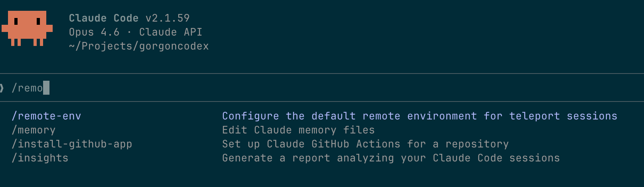This screenshot has width=644, height=187.
Task: Open the ~/Projects/gorgoncodex path
Action: point(139,46)
